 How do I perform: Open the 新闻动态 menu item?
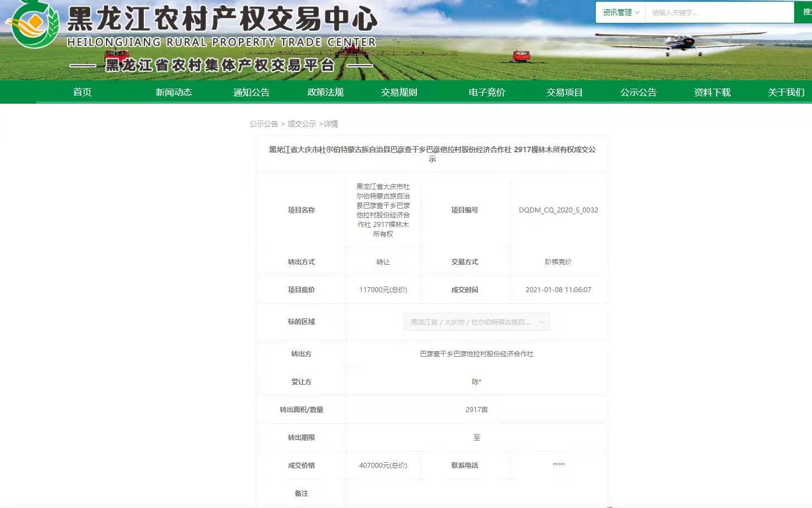click(173, 92)
